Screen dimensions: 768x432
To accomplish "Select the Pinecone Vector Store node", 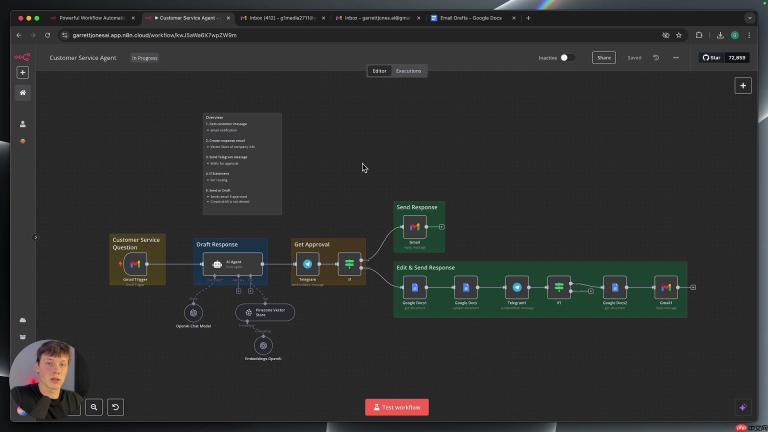I will point(265,312).
